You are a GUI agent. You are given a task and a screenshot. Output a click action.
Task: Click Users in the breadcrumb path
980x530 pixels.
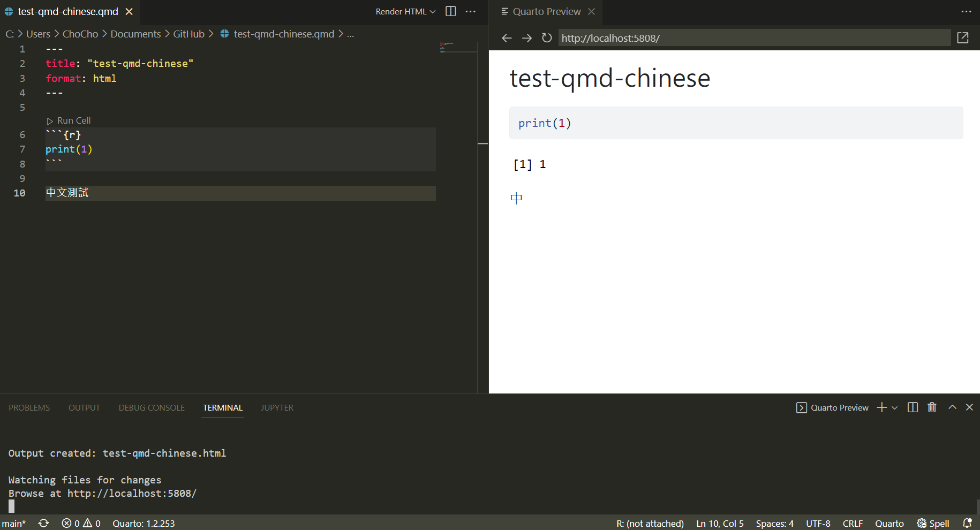38,34
